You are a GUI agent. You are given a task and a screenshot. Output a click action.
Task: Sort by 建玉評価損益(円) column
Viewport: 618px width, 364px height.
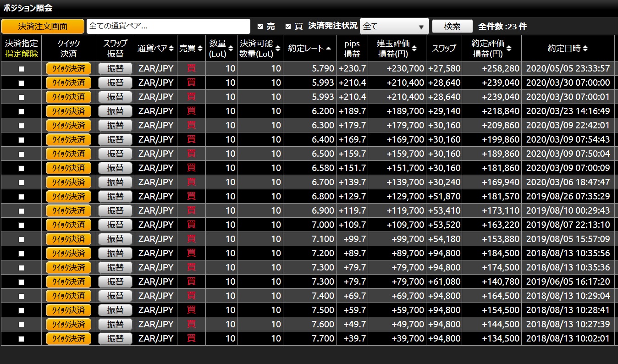414,49
